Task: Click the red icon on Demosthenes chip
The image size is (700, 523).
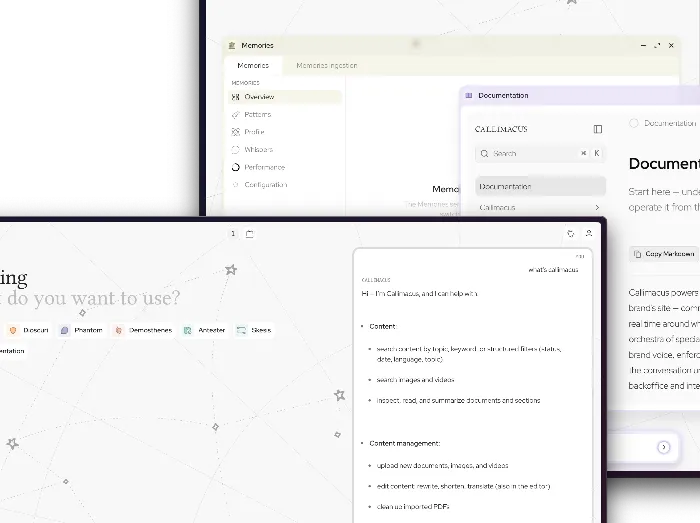Action: point(119,330)
